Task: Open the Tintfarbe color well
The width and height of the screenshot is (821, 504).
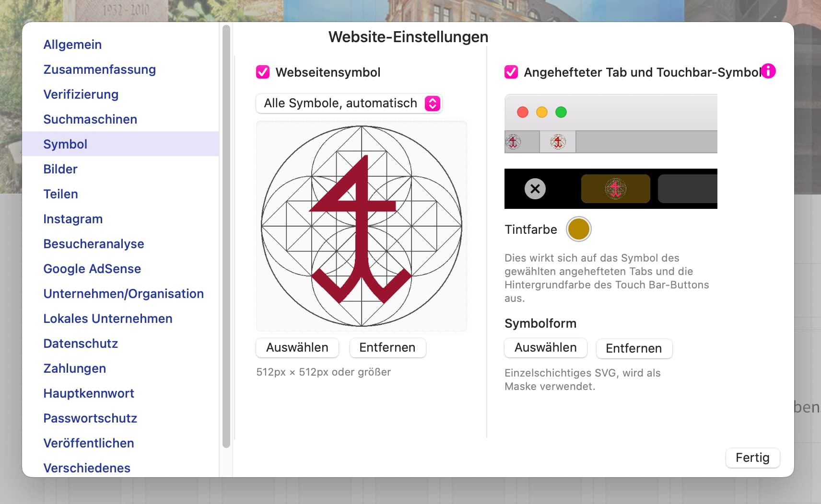Action: (578, 229)
